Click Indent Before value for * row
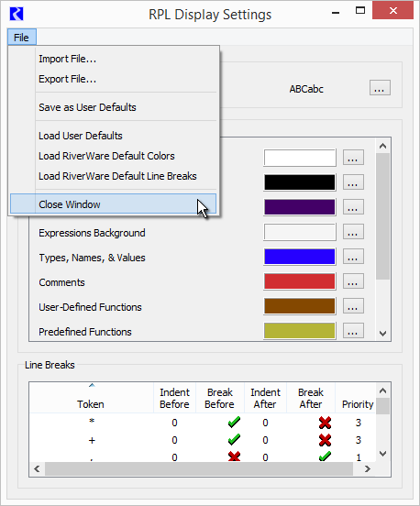 174,423
